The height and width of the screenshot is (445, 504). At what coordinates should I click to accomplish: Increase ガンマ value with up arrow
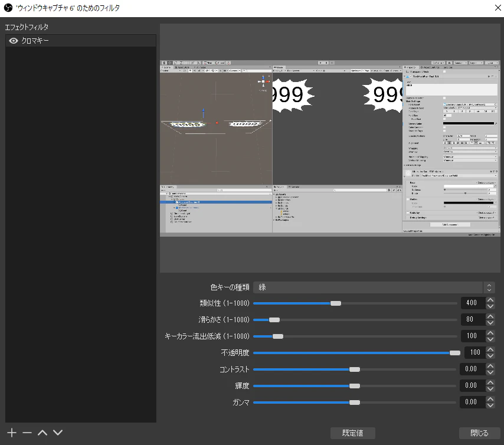pyautogui.click(x=490, y=399)
